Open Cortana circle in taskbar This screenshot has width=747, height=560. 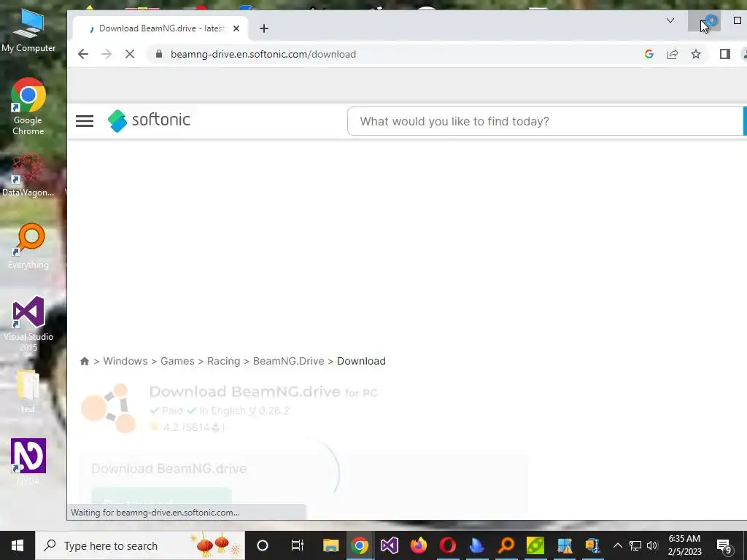(263, 545)
